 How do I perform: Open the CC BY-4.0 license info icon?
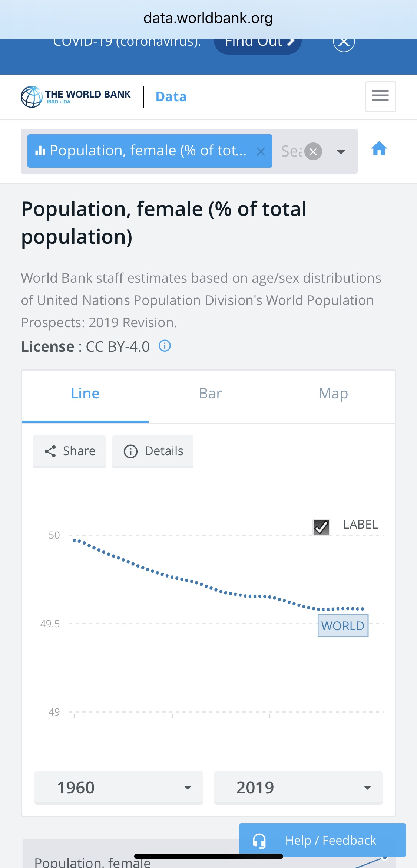pyautogui.click(x=165, y=346)
